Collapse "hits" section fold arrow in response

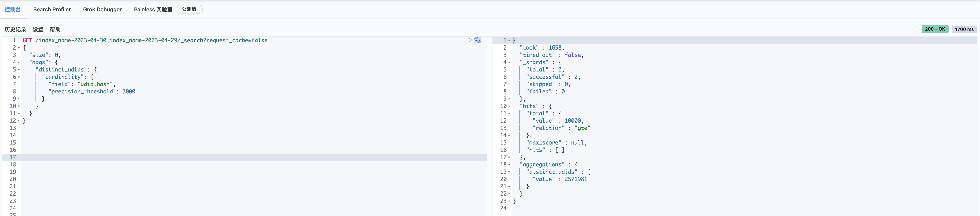509,106
